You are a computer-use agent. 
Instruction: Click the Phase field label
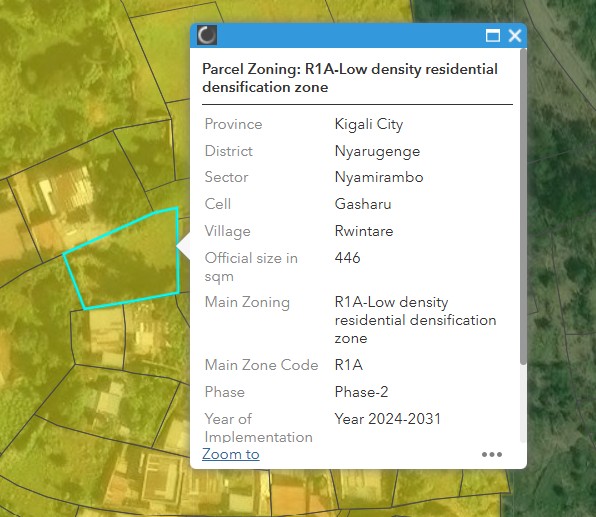click(x=224, y=392)
